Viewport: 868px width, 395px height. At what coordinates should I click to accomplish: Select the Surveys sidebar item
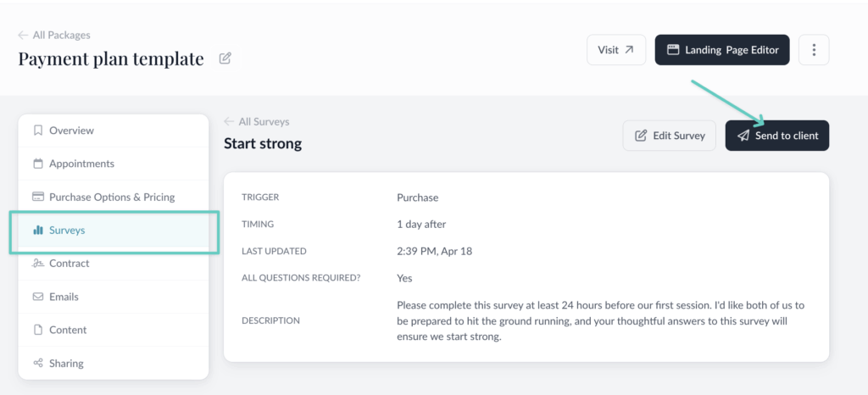pos(67,230)
